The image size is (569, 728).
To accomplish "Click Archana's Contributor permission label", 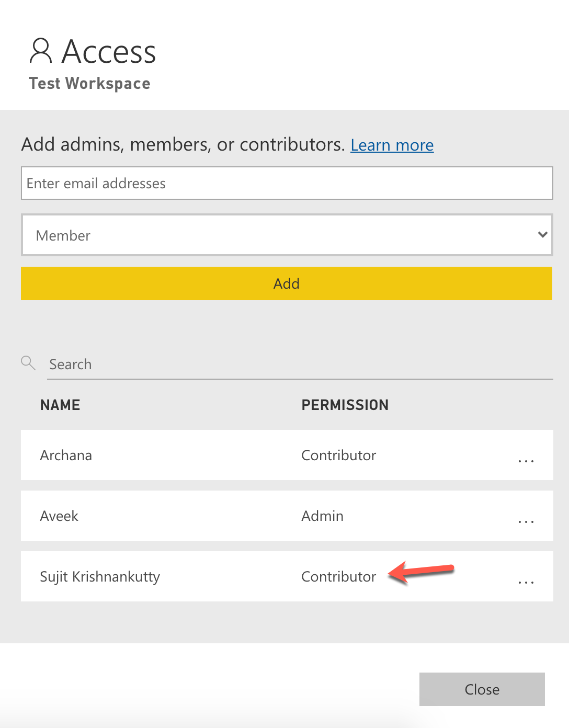I will [338, 456].
